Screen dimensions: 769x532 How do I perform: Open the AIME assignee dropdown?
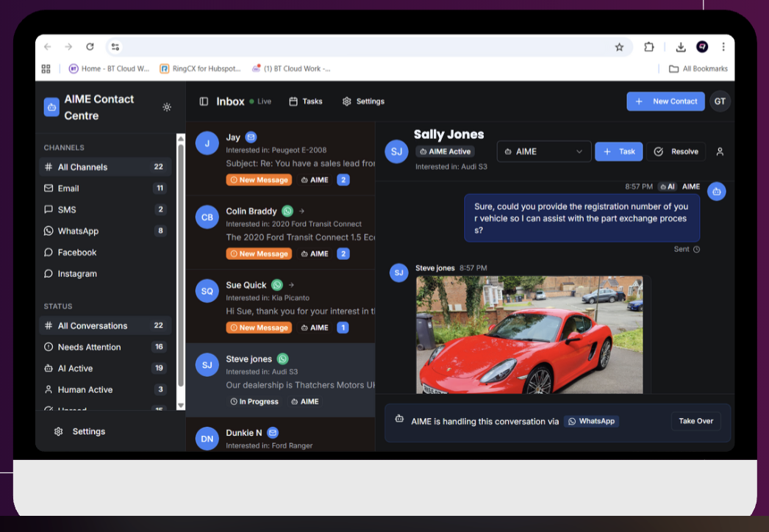[544, 151]
